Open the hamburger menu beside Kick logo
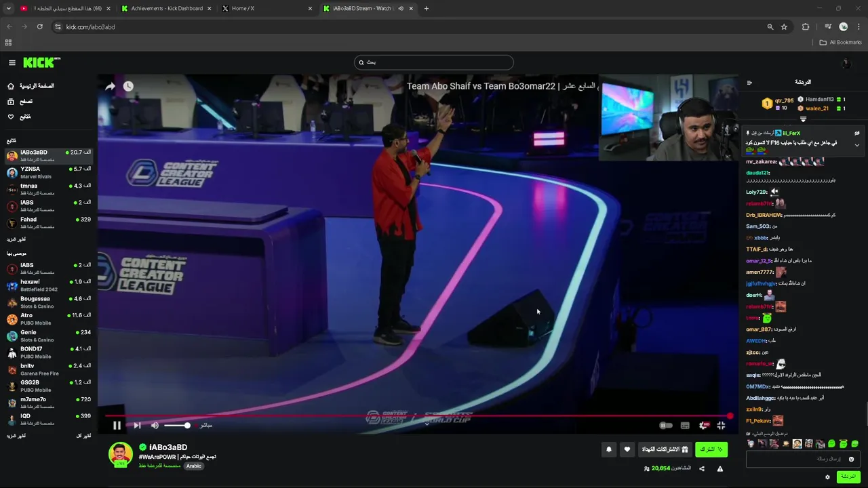The height and width of the screenshot is (488, 868). point(12,62)
